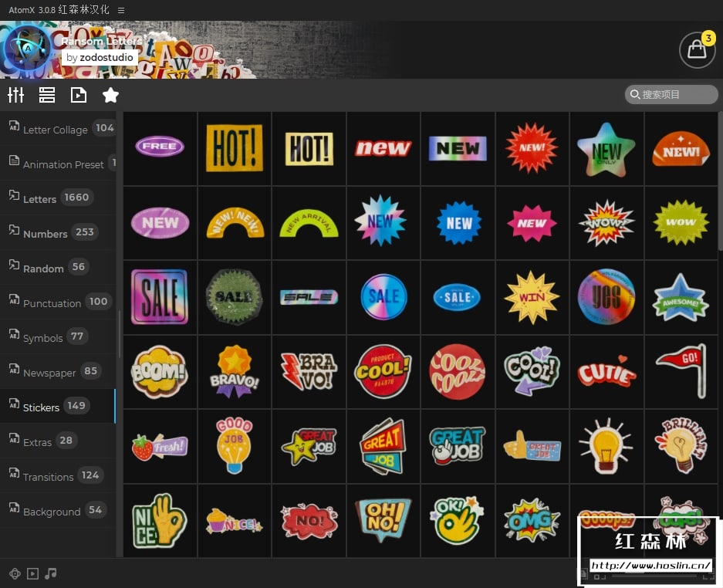Image resolution: width=723 pixels, height=588 pixels.
Task: Select the Animation Preset category
Action: point(58,163)
